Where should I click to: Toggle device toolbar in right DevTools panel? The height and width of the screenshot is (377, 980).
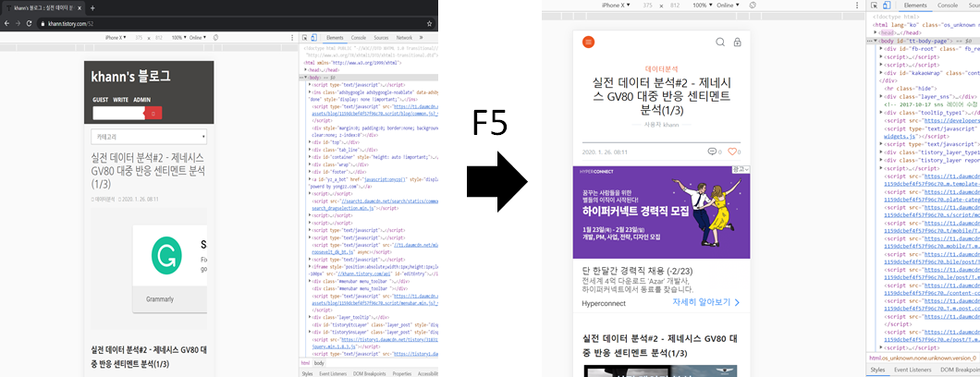click(887, 5)
